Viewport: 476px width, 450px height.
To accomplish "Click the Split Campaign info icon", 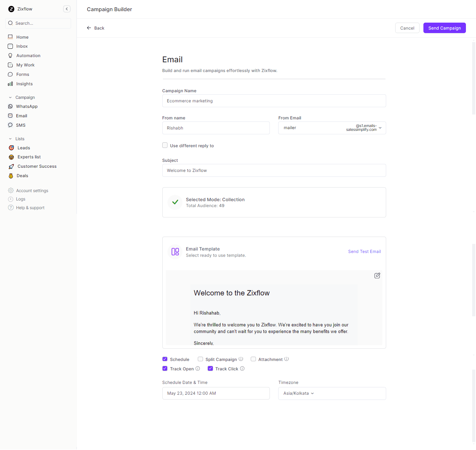I will (241, 359).
